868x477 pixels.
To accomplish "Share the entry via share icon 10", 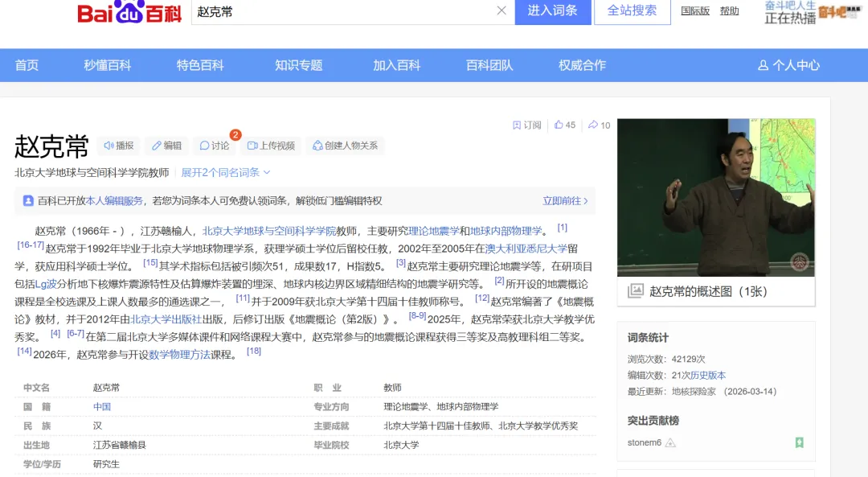I will coord(599,125).
